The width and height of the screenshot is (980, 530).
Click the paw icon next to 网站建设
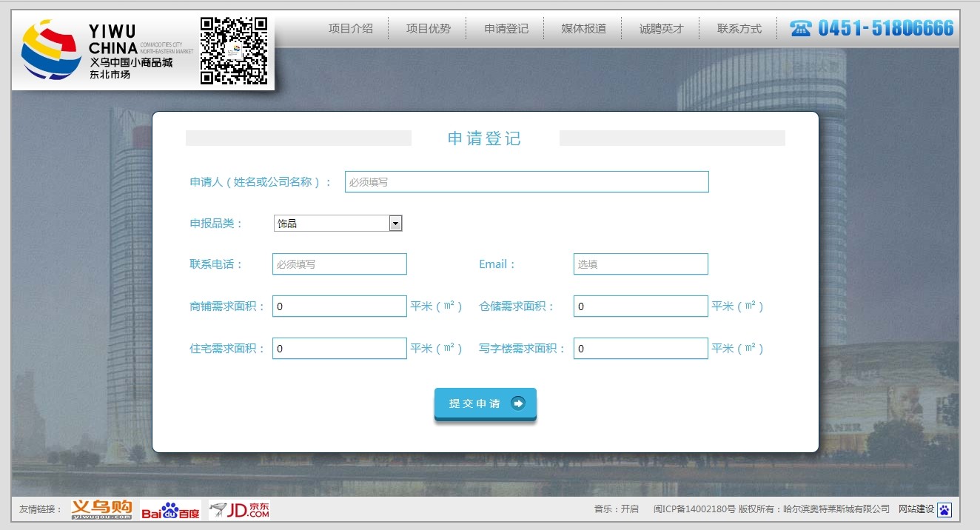pos(944,509)
